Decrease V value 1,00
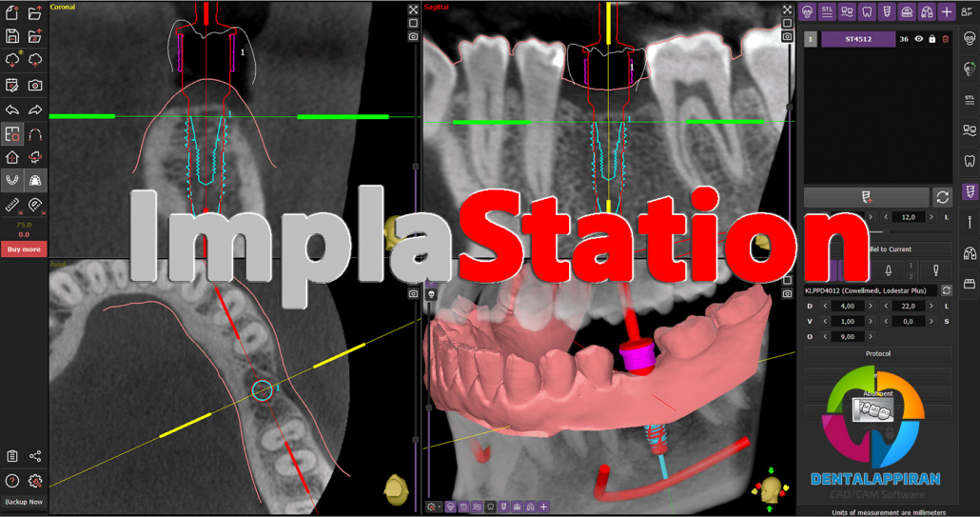Viewport: 980px width, 517px height. [x=825, y=321]
